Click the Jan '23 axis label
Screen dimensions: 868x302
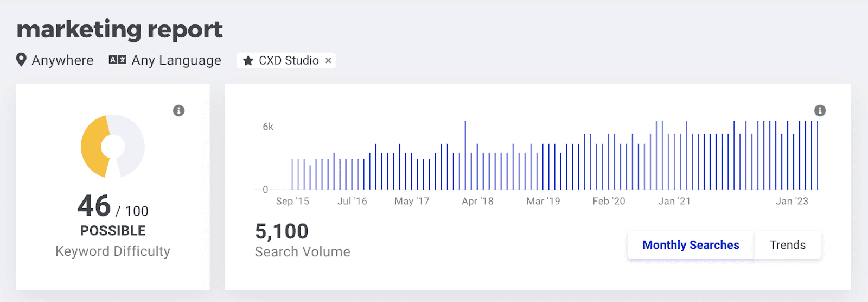tap(792, 201)
